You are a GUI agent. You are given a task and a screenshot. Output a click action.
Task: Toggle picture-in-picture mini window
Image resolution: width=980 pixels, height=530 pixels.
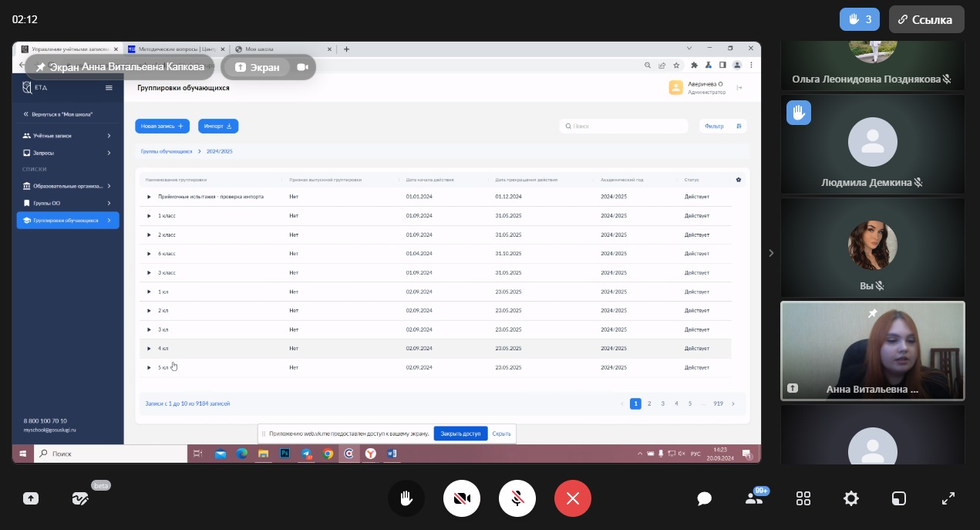click(x=899, y=498)
